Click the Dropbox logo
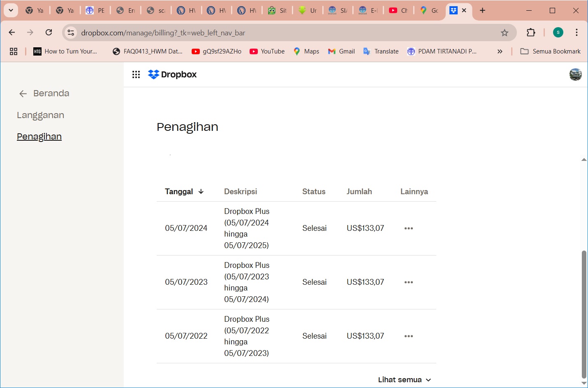This screenshot has width=588, height=388. click(172, 74)
